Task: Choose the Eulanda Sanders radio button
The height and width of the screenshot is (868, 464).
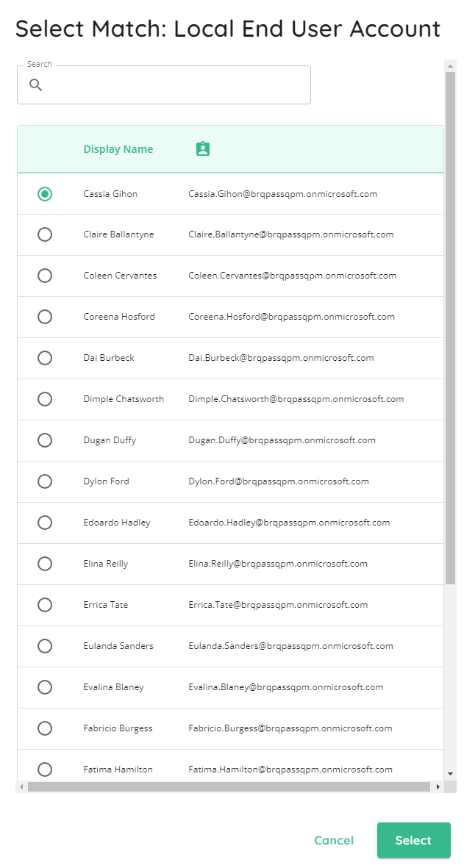Action: coord(45,646)
